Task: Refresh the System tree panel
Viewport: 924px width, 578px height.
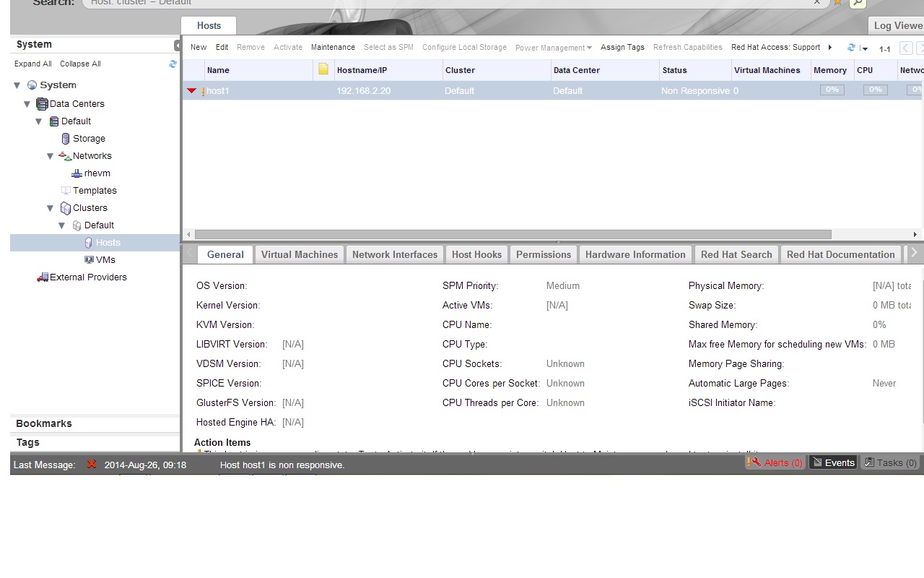Action: (x=173, y=64)
